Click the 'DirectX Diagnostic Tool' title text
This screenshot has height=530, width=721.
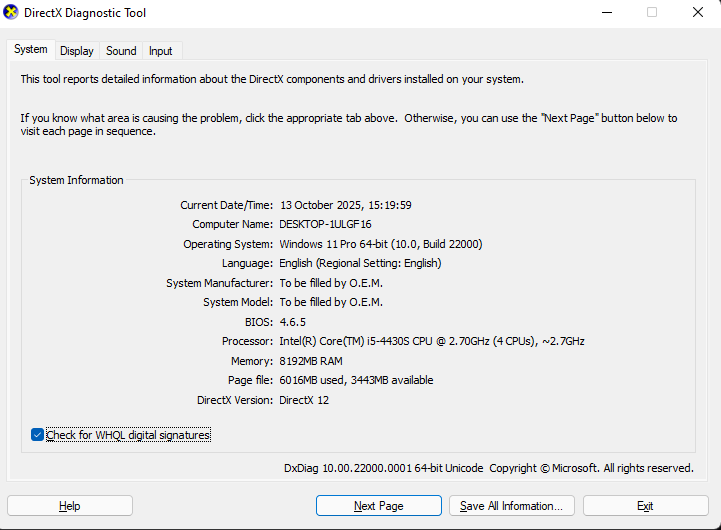(85, 13)
